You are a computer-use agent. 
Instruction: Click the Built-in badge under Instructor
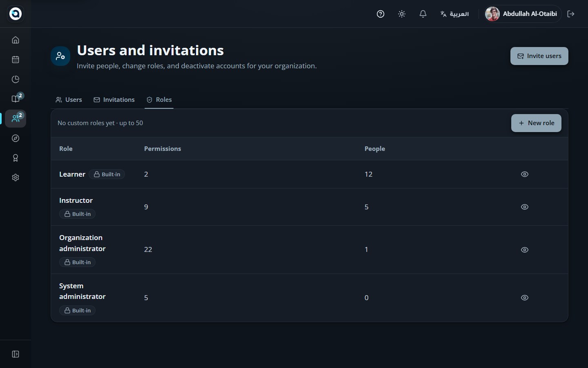(x=78, y=214)
